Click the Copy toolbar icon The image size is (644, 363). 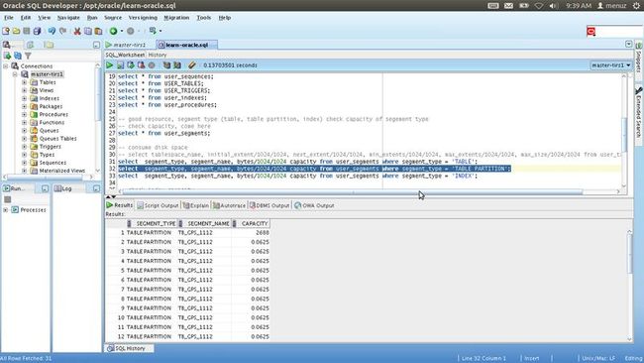88,31
